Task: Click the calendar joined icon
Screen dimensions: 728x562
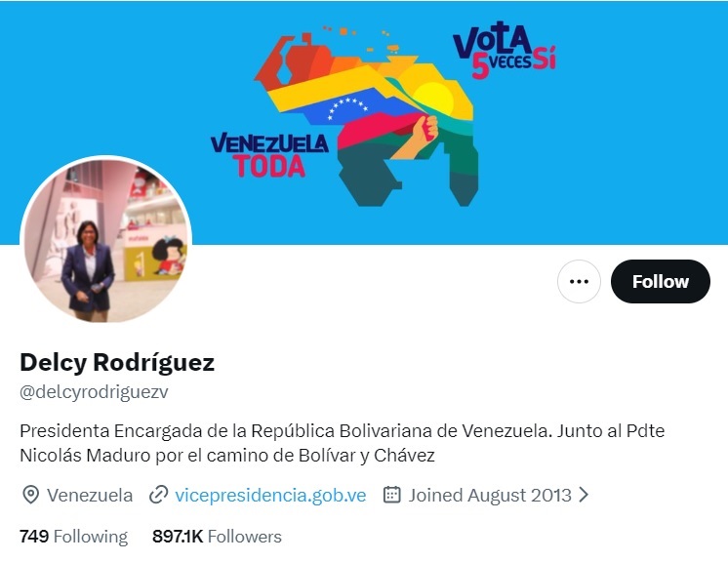Action: (x=392, y=495)
